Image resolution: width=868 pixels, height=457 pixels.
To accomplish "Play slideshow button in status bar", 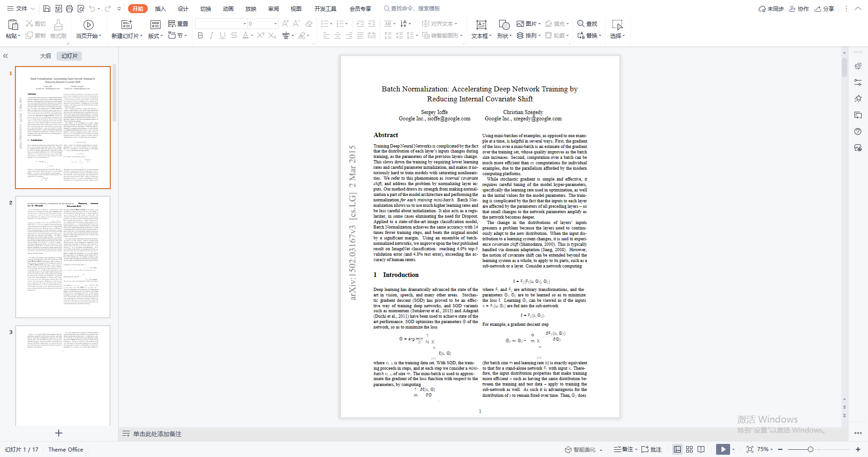I will click(x=722, y=449).
